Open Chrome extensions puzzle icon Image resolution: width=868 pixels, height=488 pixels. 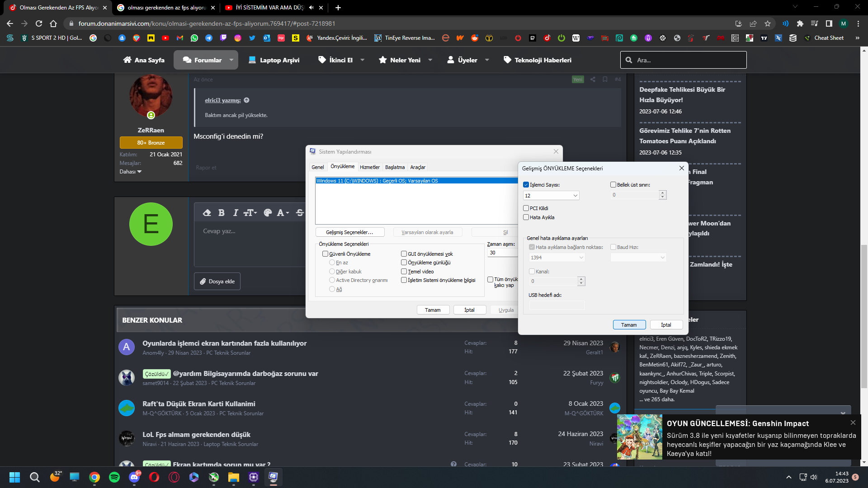click(800, 23)
